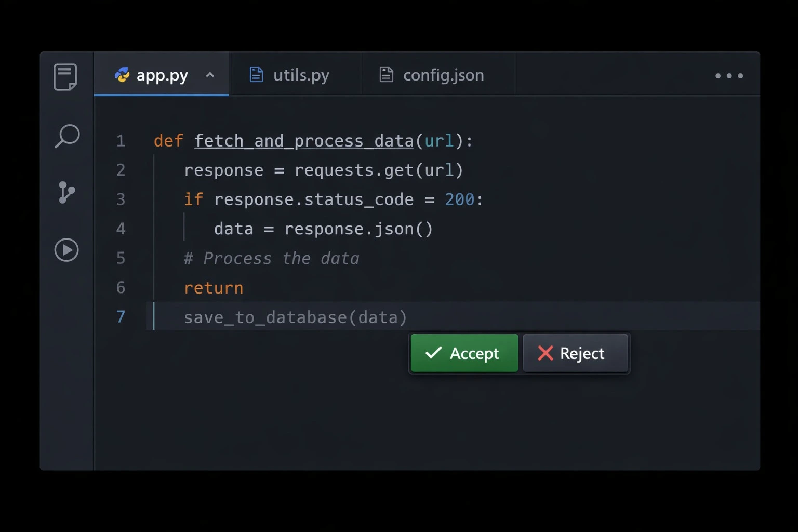Click line number 6 in gutter
Screen dimensions: 798x532
121,287
